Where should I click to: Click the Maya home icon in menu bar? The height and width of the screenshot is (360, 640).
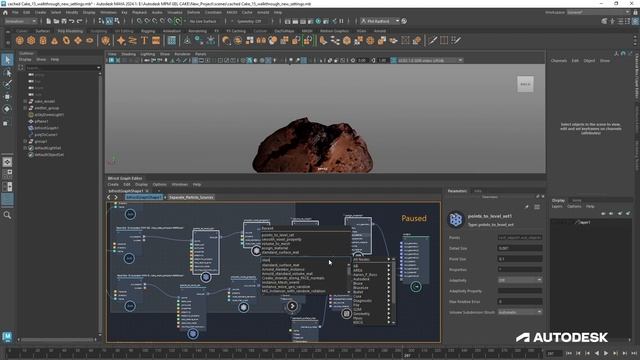[x=5, y=12]
